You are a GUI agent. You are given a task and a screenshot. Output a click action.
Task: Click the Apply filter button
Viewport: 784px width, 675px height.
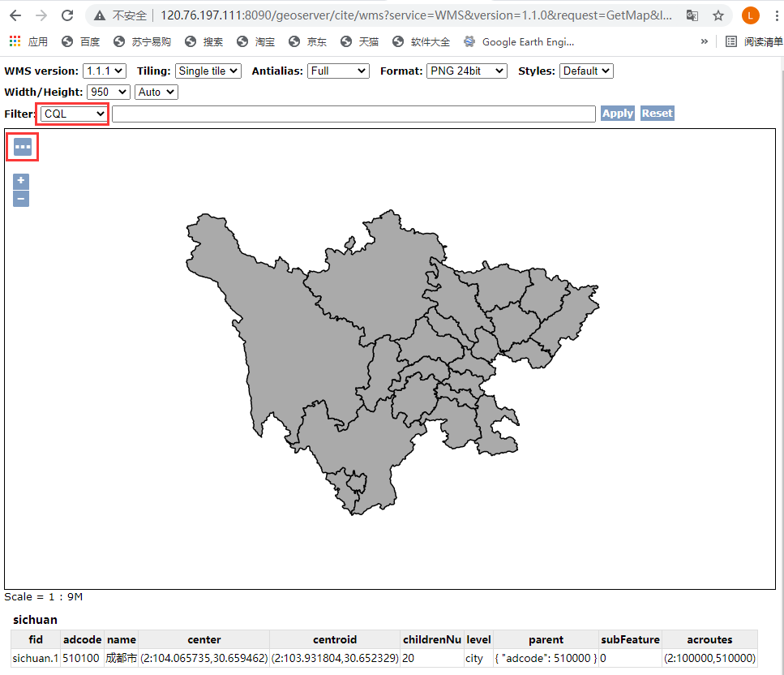[x=617, y=114]
